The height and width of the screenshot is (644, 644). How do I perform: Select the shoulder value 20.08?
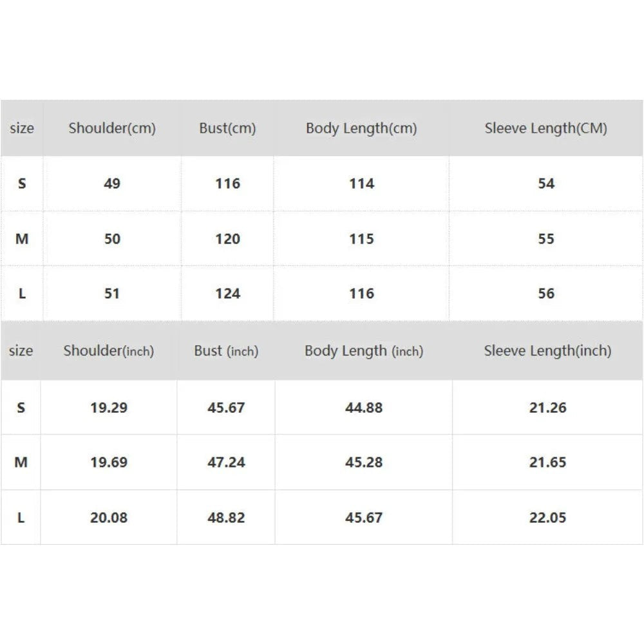pos(109,518)
